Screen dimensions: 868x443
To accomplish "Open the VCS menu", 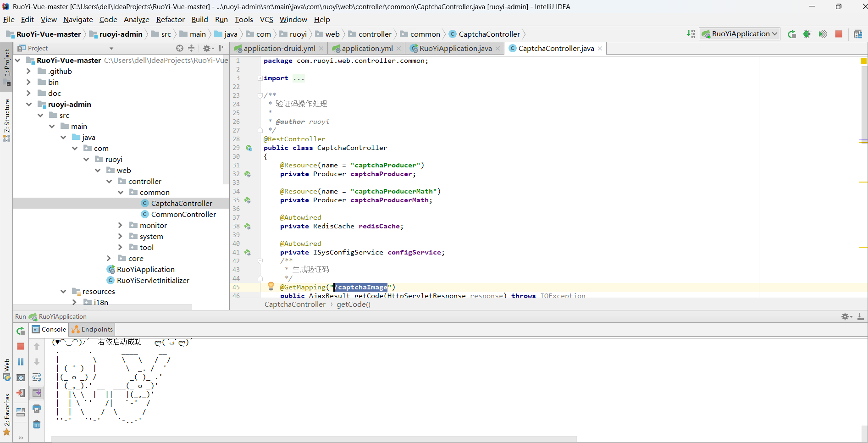I will [x=266, y=19].
